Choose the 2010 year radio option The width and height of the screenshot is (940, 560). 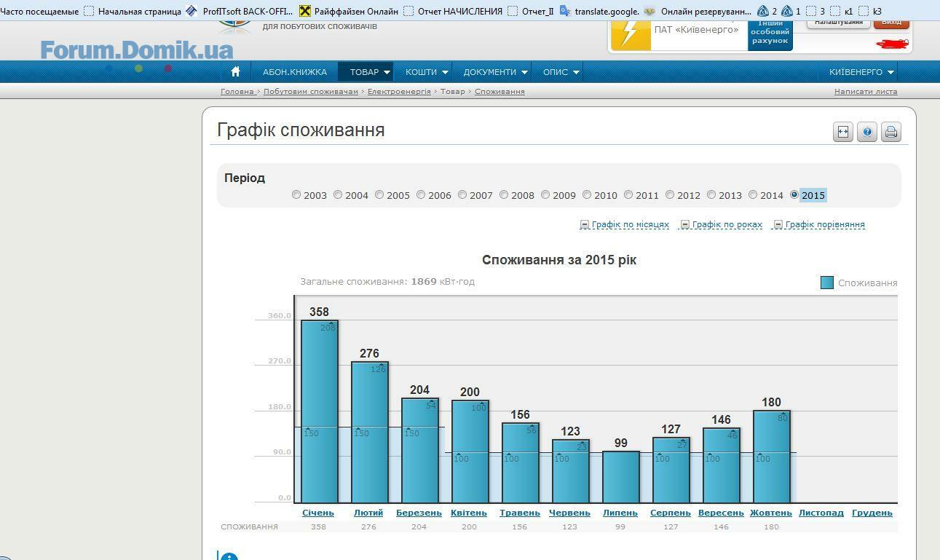[587, 194]
